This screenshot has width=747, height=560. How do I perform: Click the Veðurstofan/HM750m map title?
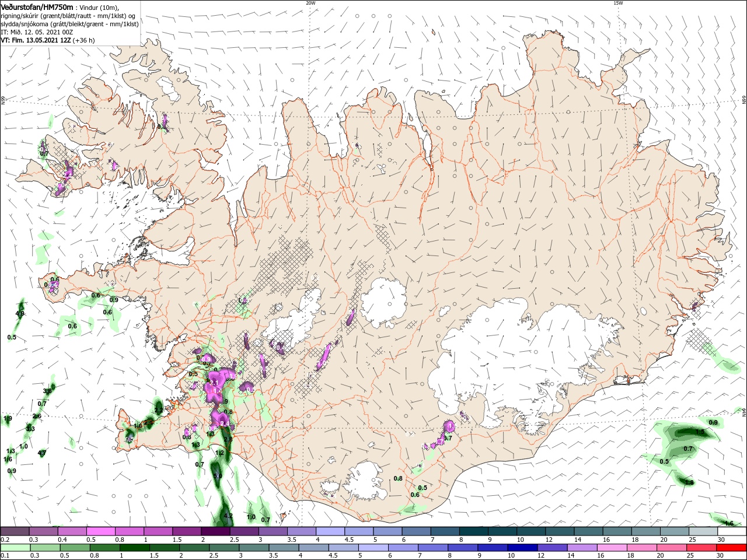click(37, 6)
